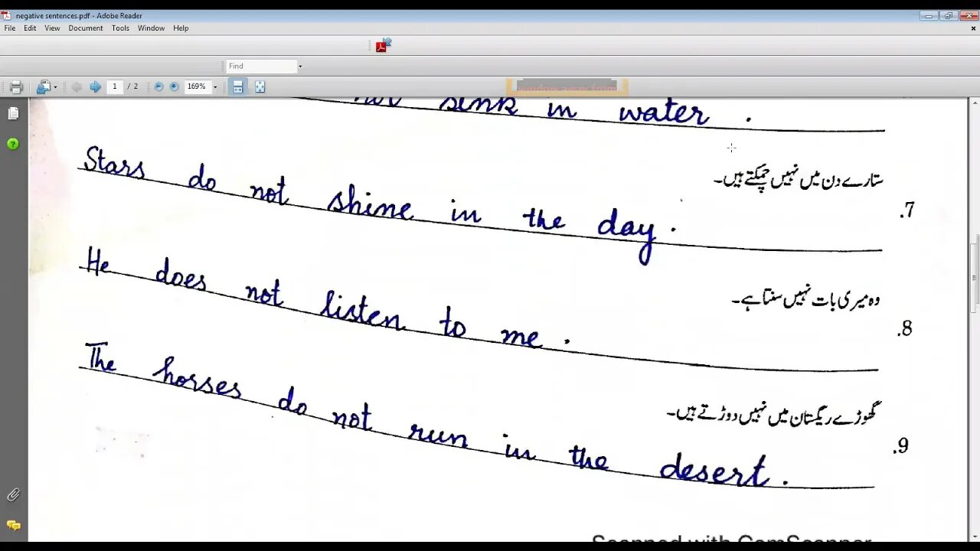
Task: Zoom in with plus button
Action: pyautogui.click(x=174, y=86)
